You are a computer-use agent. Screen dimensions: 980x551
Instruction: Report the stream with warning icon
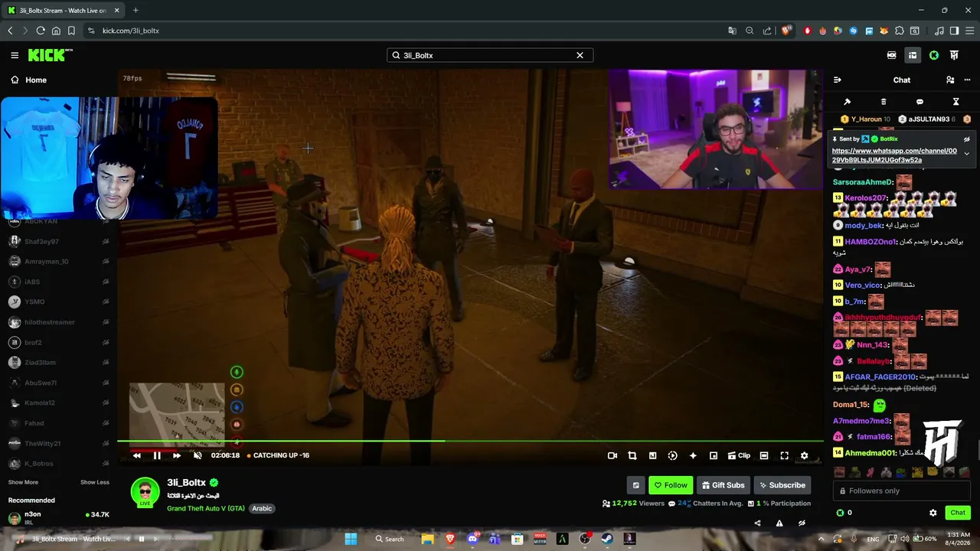[779, 523]
